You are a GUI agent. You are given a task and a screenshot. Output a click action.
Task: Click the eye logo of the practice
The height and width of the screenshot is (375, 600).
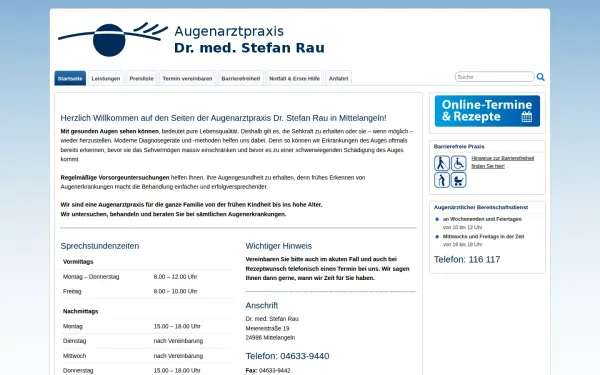[112, 39]
